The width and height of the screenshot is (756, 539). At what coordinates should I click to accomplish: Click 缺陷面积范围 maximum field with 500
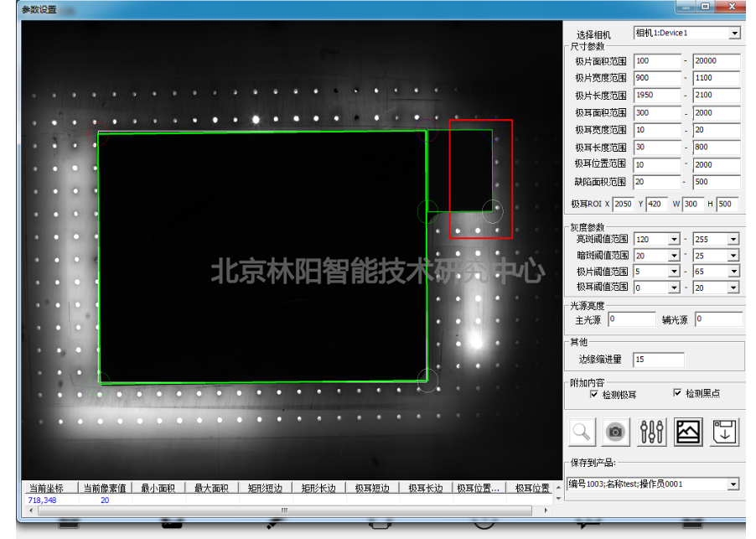coord(716,182)
